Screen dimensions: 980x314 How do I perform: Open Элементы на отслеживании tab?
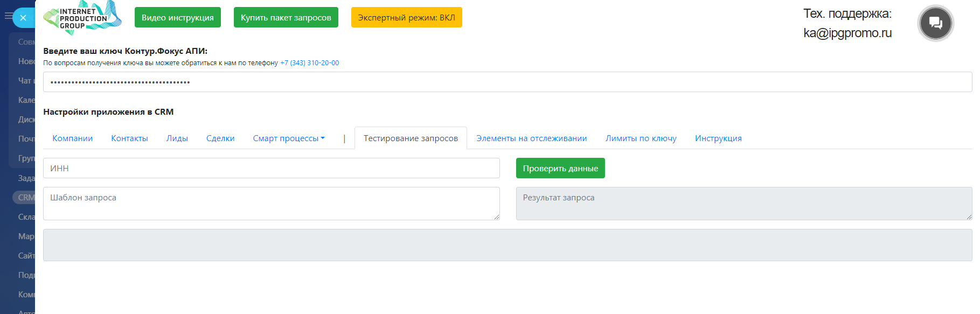(x=531, y=138)
